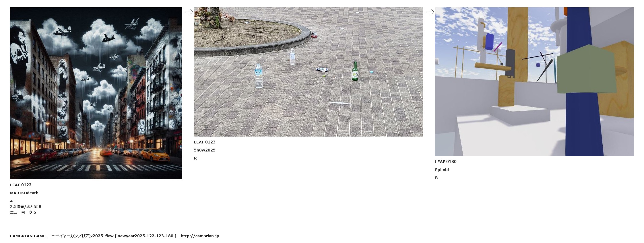644x243 pixels.
Task: Click the ニューヨーク 5 tag
Action: pos(23,213)
